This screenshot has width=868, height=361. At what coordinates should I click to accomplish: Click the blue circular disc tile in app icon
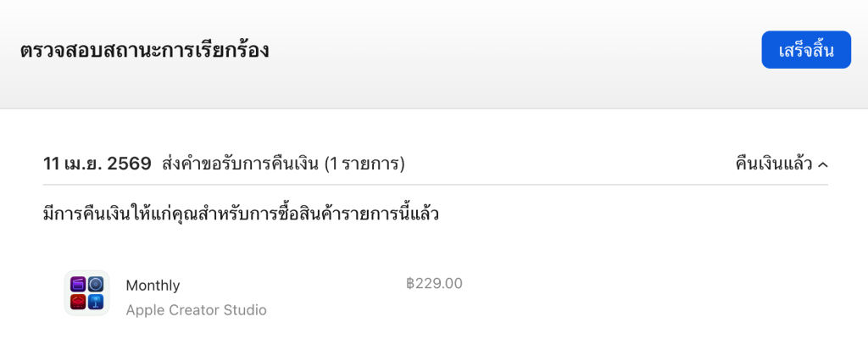pos(96,285)
